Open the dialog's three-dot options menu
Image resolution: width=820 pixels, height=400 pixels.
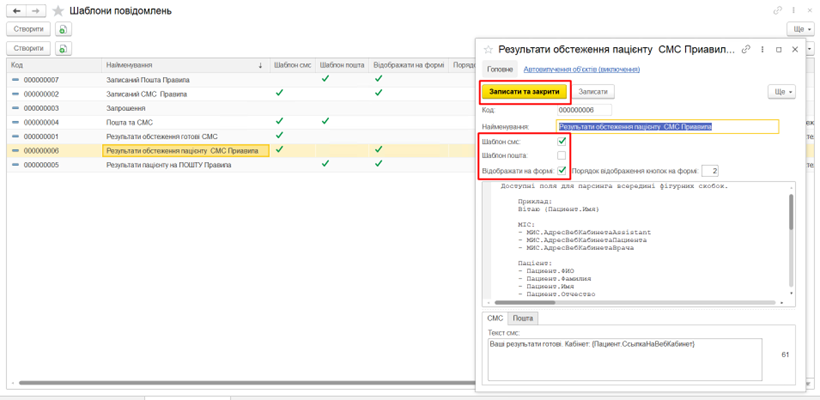(761, 49)
